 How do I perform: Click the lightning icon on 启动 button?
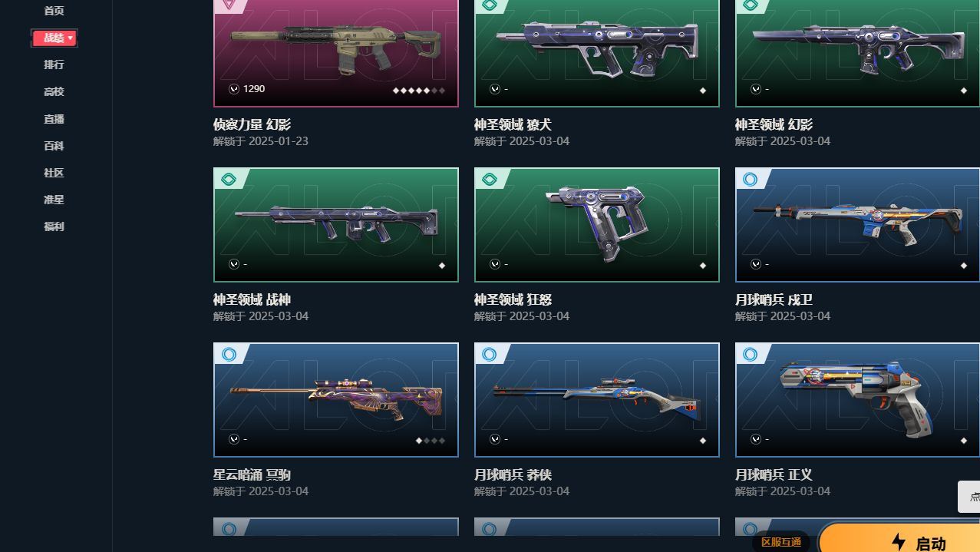point(899,542)
